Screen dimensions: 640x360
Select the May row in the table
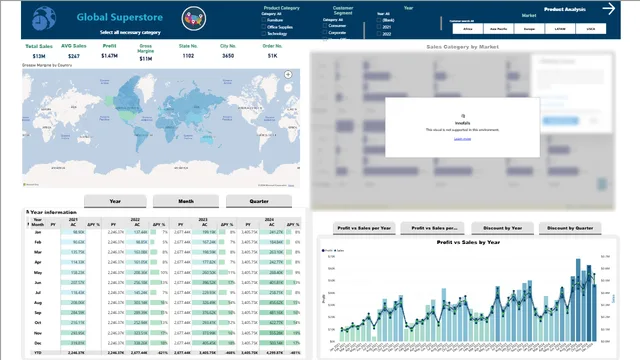pos(166,272)
